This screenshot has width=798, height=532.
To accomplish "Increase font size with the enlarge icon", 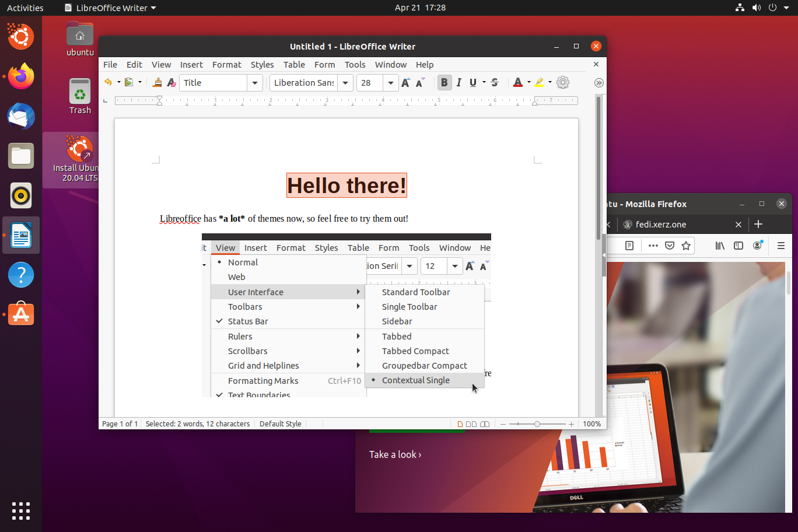I will coord(406,83).
